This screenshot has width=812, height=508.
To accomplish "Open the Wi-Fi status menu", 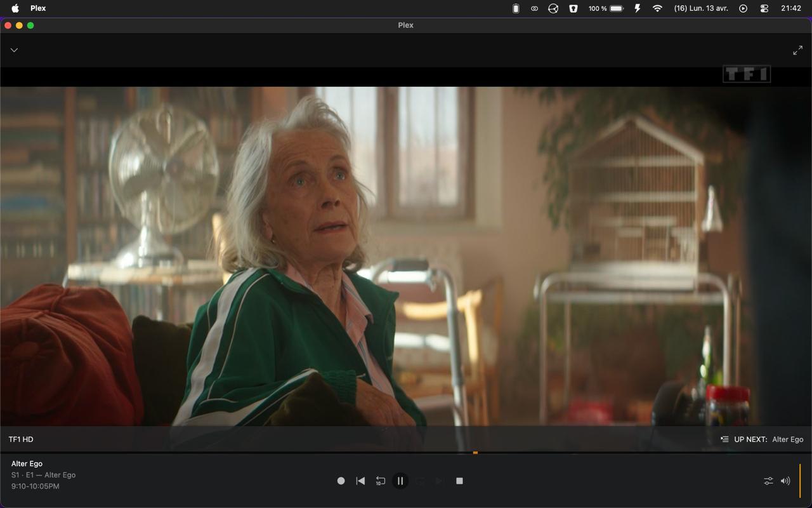I will point(657,8).
